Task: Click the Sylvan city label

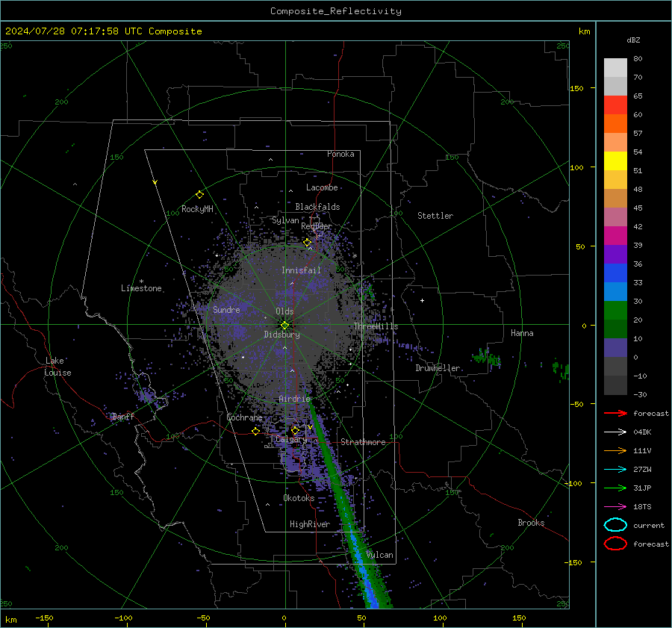Action: 285,220
